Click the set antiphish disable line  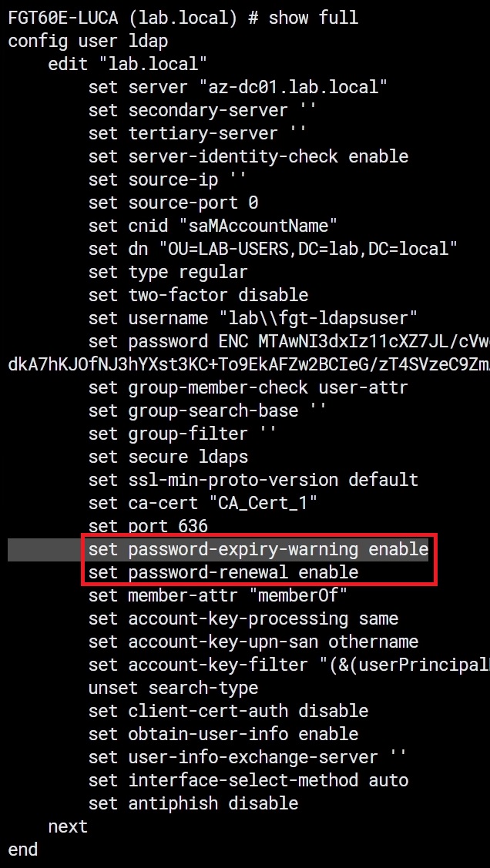tap(193, 803)
